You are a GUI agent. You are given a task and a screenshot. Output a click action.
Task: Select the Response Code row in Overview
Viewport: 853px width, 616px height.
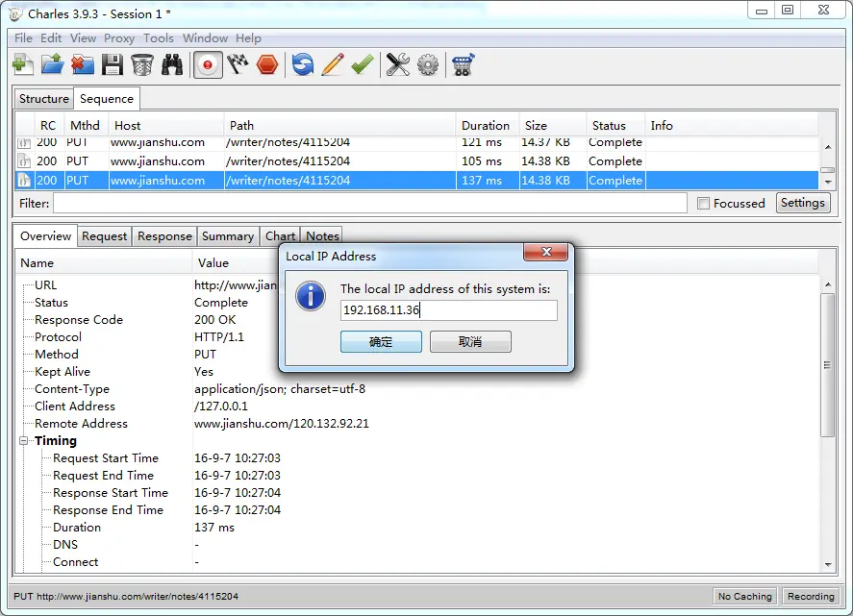tap(416, 320)
